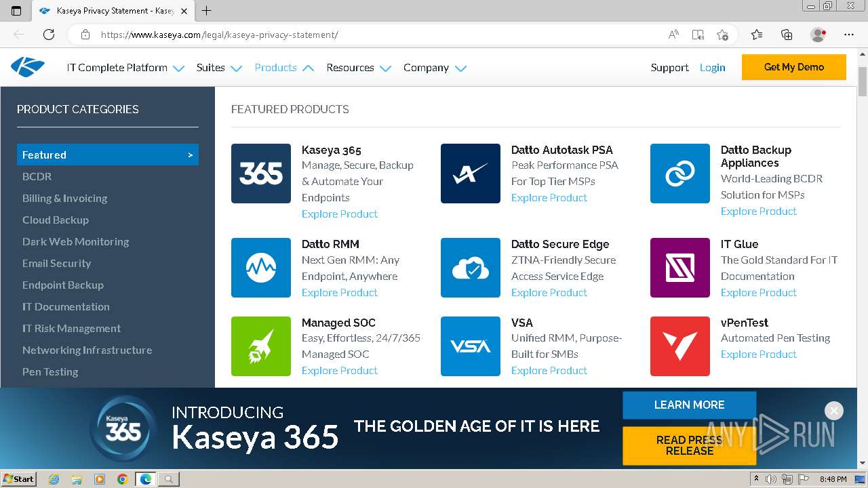Screen dimensions: 868x488
Task: View site information lock icon
Action: (x=85, y=35)
